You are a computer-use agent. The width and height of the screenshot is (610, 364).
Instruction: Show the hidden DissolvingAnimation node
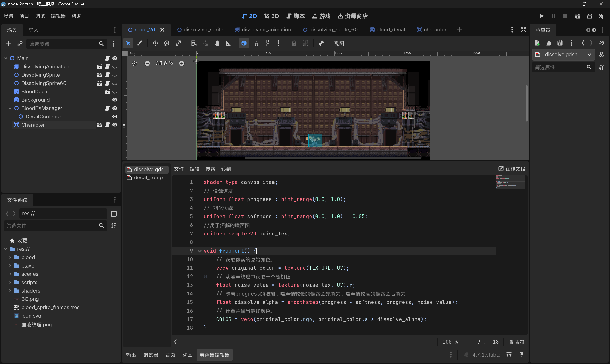[x=115, y=67]
